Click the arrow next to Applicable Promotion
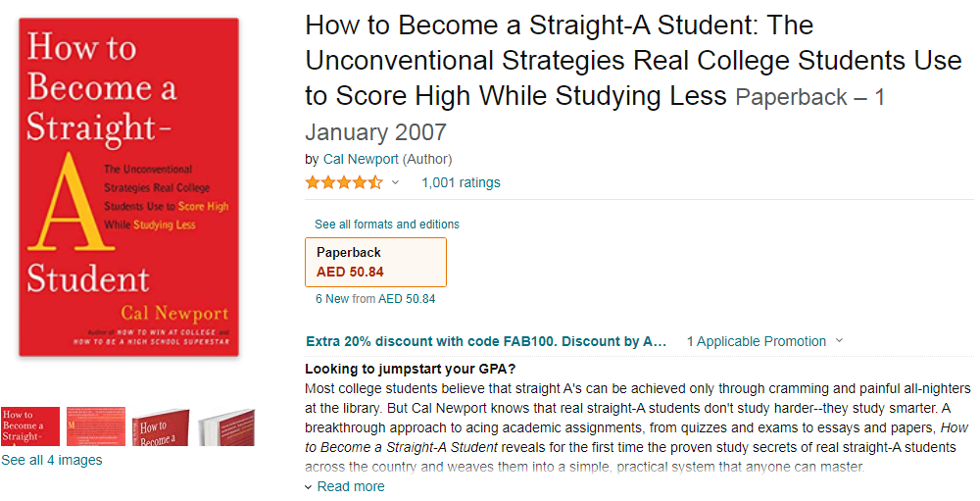Image resolution: width=980 pixels, height=501 pixels. (x=838, y=341)
